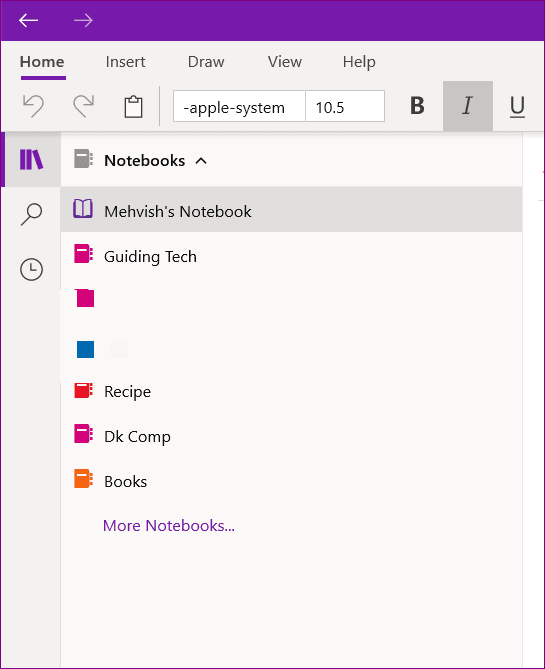
Task: Click the pink icon beside Guiding Tech
Action: tap(83, 253)
